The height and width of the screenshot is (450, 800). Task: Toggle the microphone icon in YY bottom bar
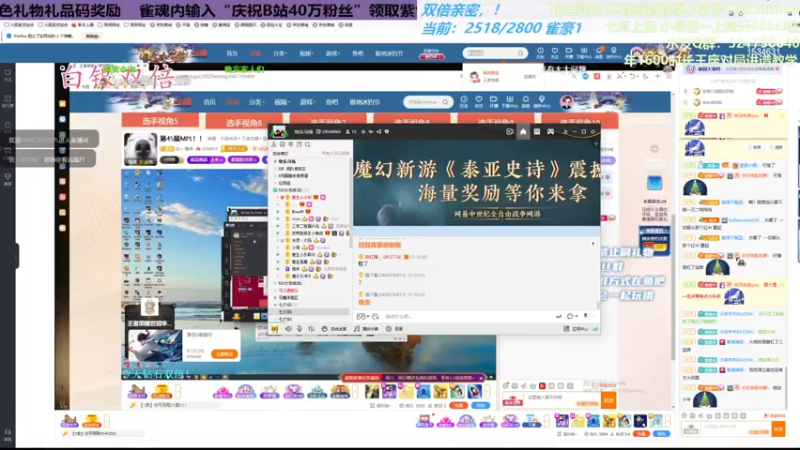299,329
